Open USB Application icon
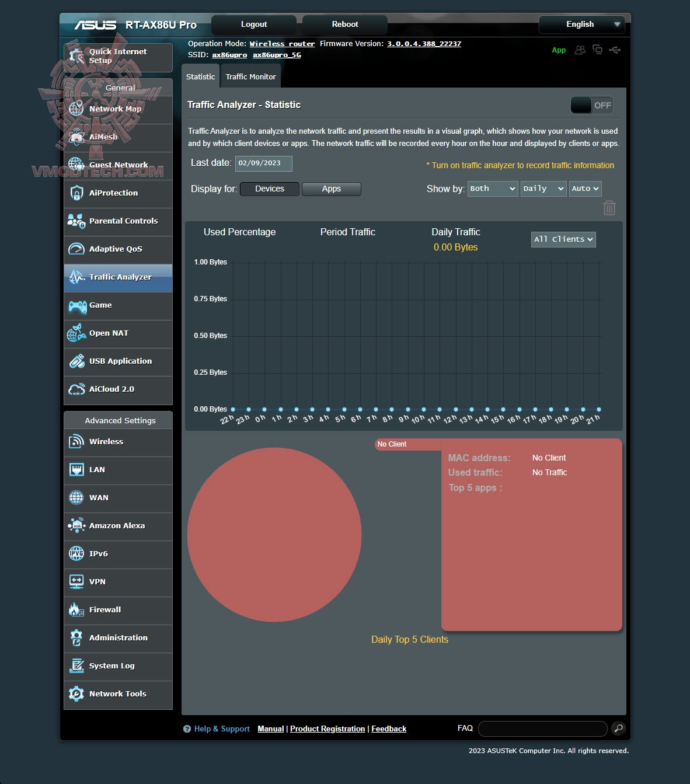Image resolution: width=690 pixels, height=784 pixels. 76,361
